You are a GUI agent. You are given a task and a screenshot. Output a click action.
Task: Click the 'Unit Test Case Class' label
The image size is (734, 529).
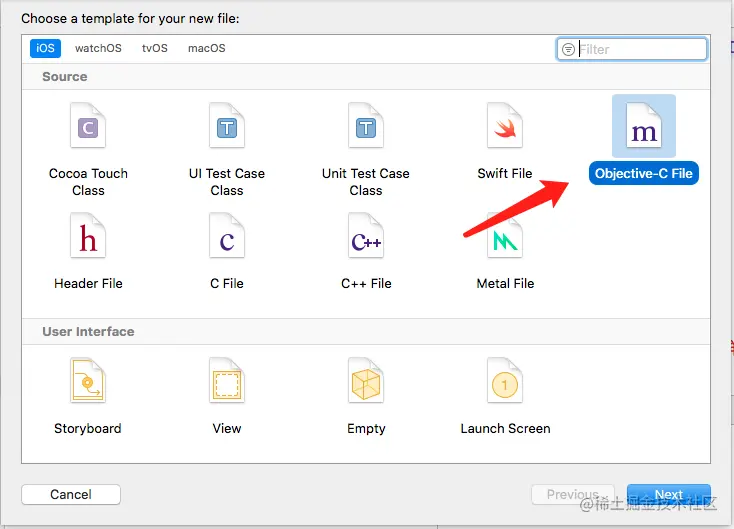[366, 182]
